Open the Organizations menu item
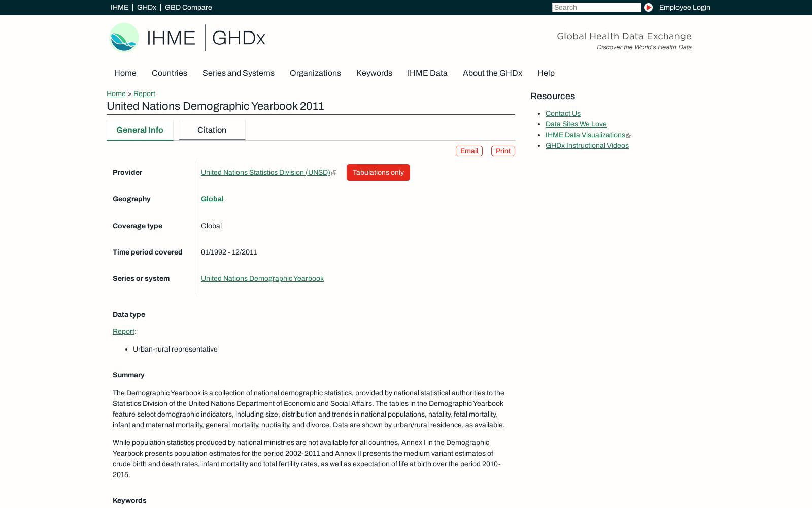812x508 pixels. tap(315, 73)
